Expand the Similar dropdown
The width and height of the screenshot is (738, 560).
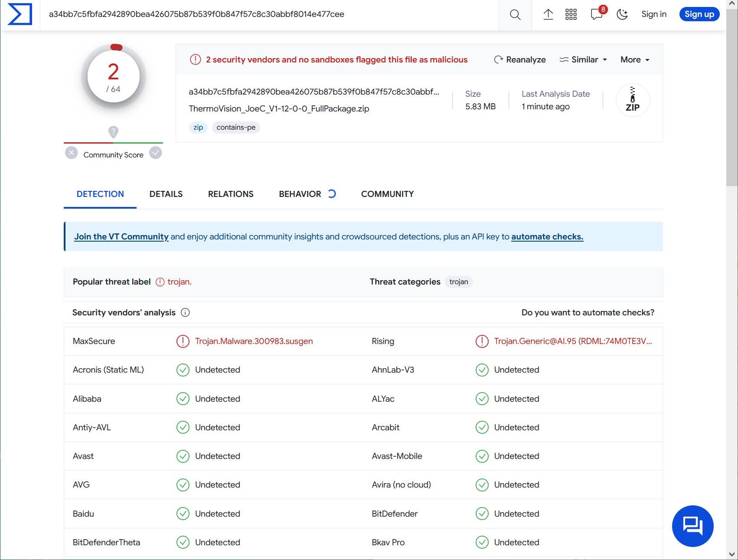(583, 60)
